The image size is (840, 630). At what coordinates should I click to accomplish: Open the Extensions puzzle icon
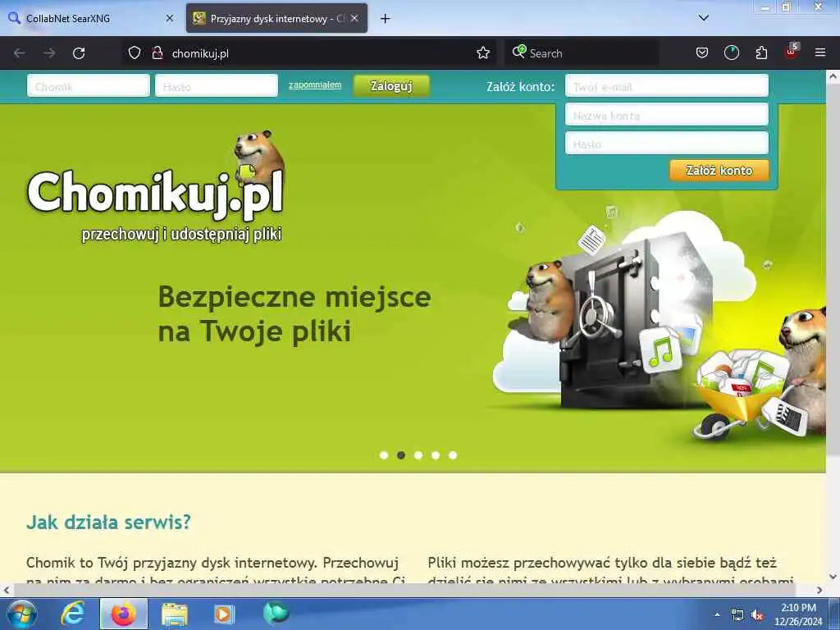click(761, 53)
